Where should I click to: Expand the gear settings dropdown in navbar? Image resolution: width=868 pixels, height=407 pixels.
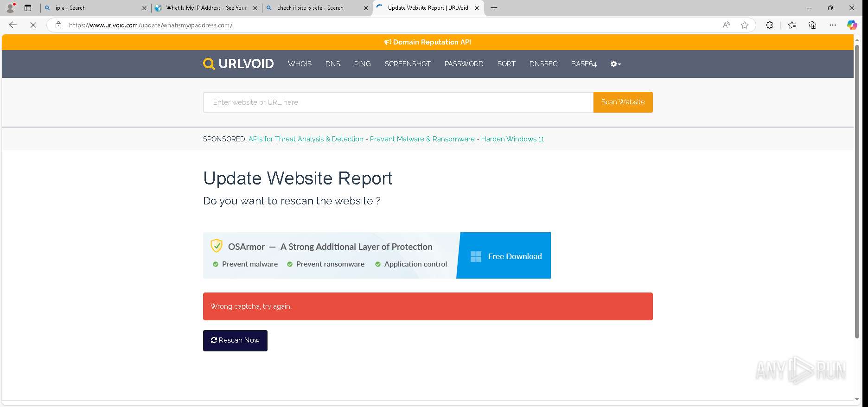[615, 64]
